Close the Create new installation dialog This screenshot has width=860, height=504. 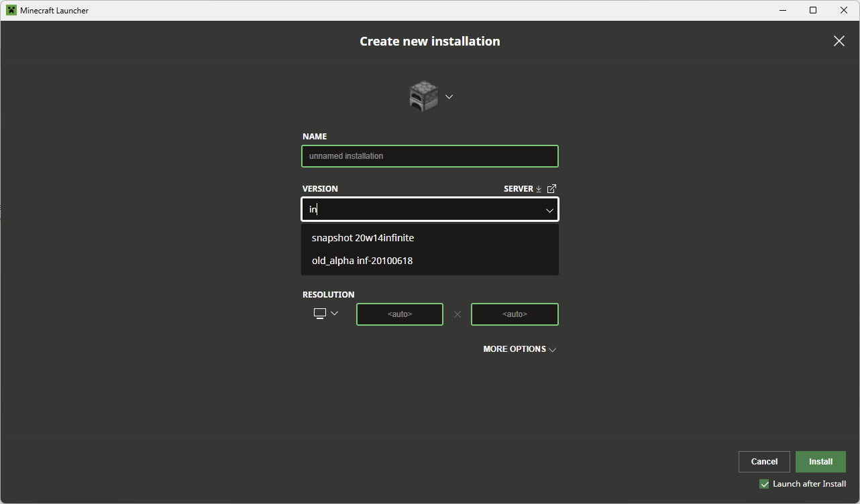point(839,41)
